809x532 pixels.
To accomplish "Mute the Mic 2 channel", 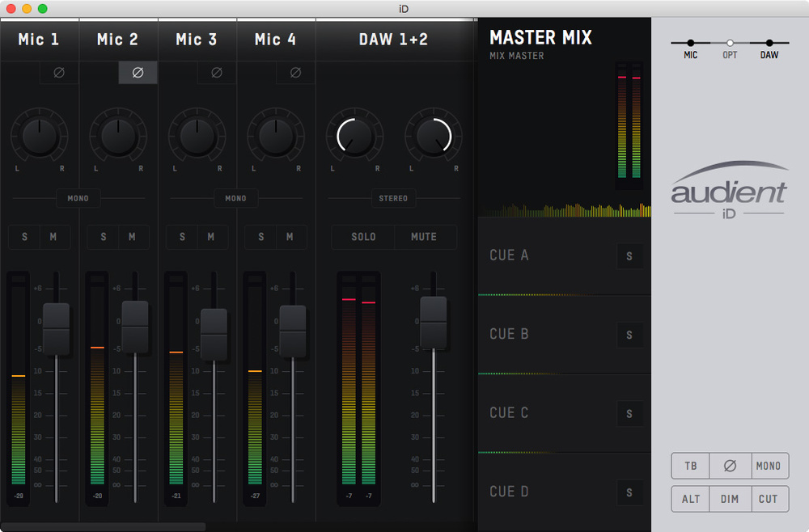I will [133, 237].
